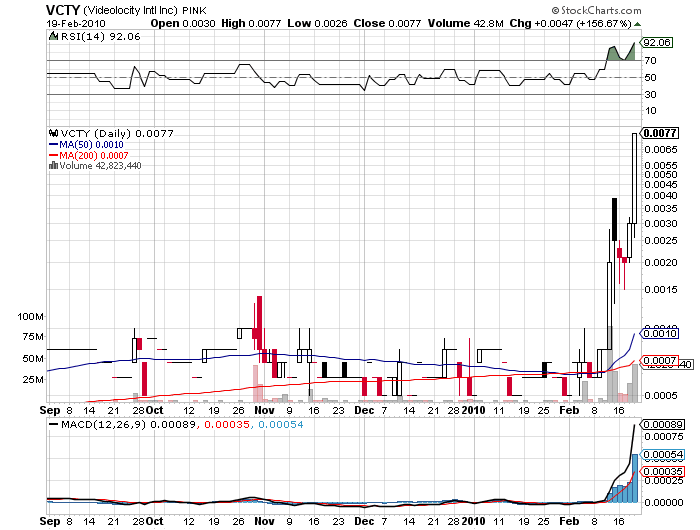Click the RSI axis level 10
Viewport: 700px width, 530px height.
click(650, 110)
